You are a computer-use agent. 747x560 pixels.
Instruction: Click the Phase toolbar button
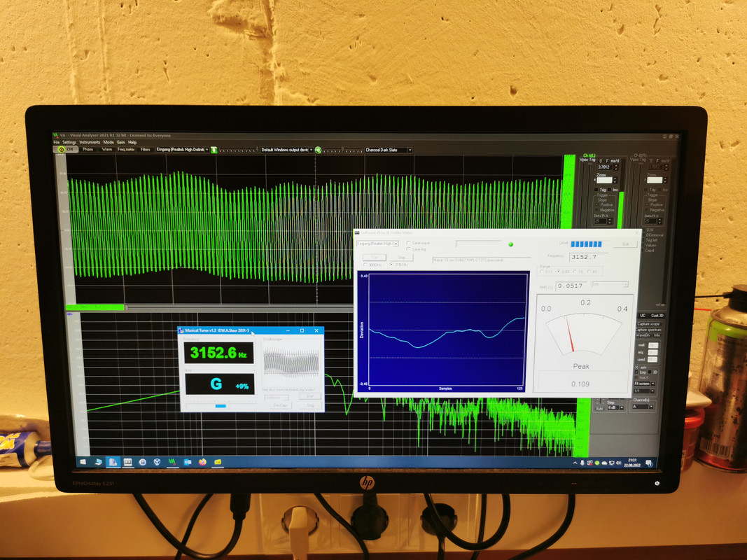(x=88, y=150)
